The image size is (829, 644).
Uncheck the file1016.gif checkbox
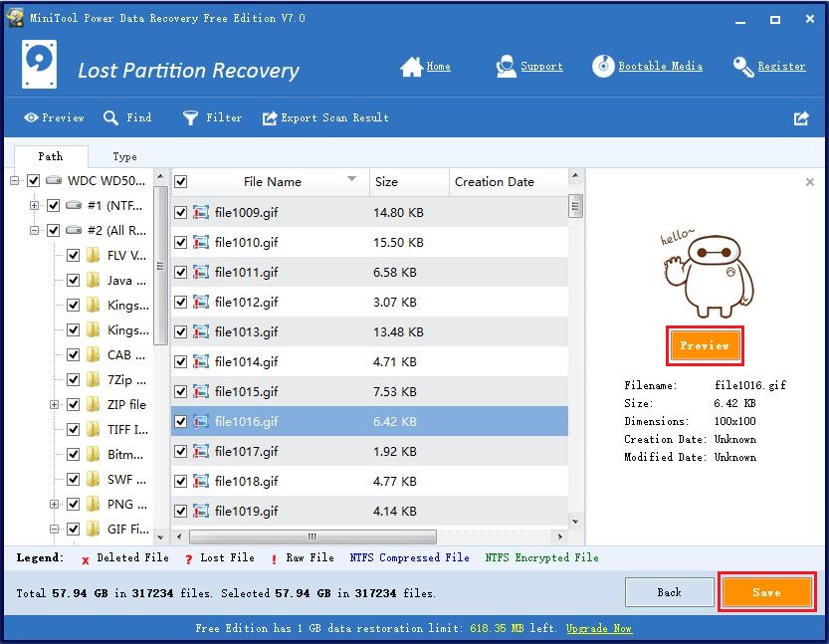click(181, 421)
